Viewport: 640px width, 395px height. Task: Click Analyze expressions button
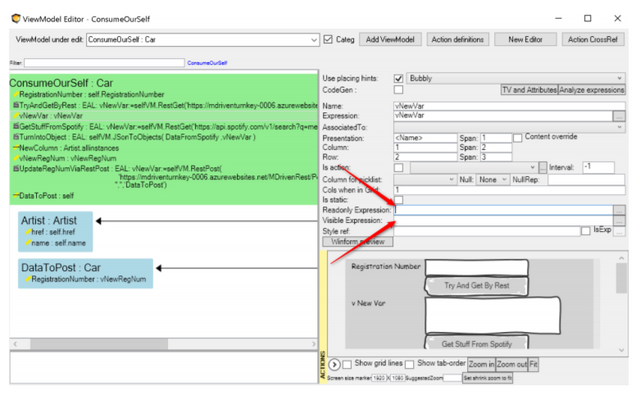[x=591, y=90]
